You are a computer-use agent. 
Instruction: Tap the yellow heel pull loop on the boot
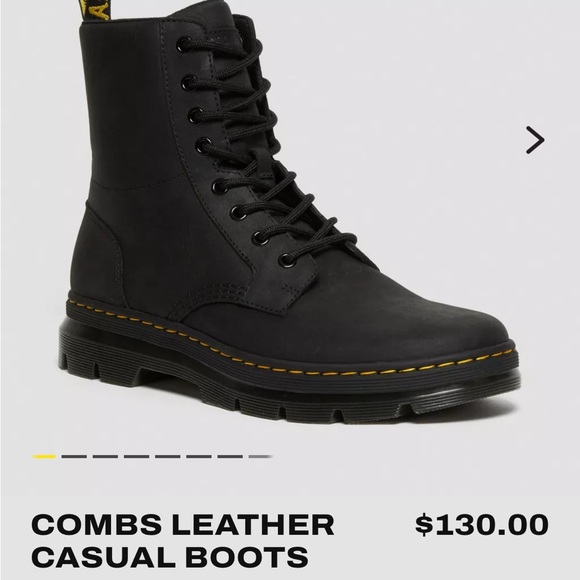tap(94, 10)
